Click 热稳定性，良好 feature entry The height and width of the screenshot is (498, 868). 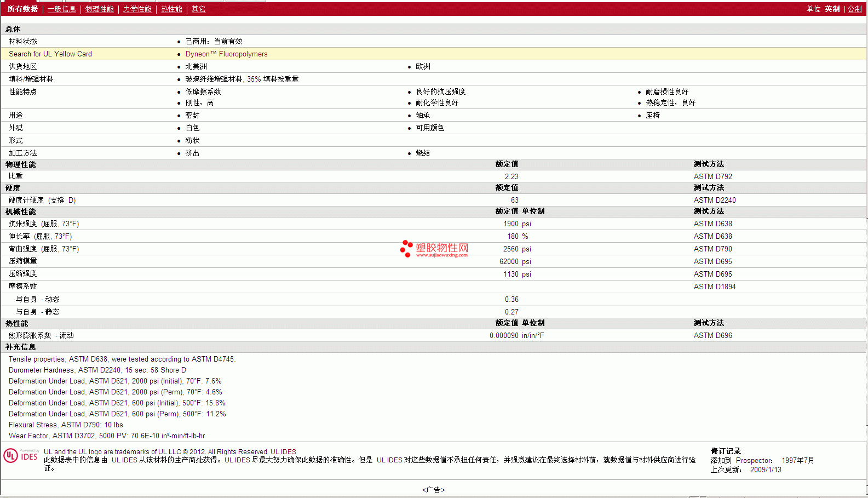coord(670,103)
